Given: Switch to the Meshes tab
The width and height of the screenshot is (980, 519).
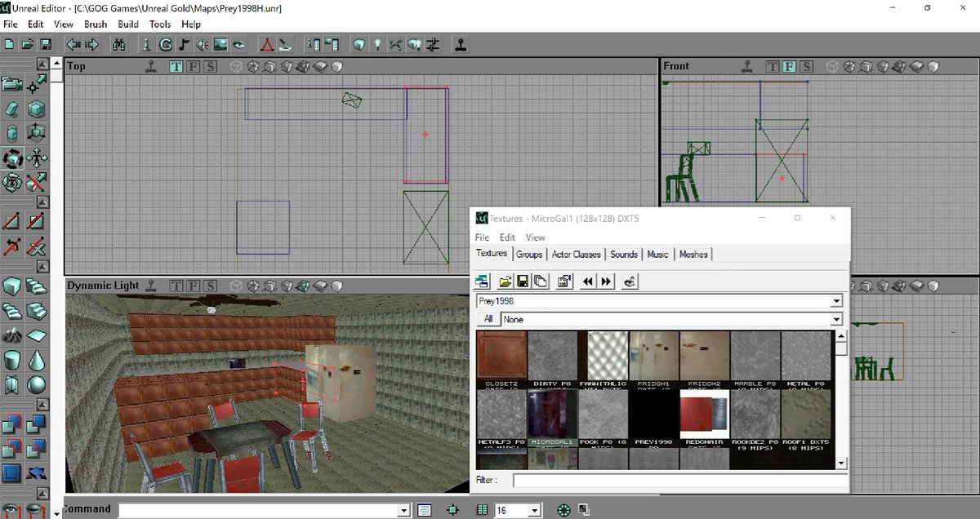Looking at the screenshot, I should click(693, 255).
